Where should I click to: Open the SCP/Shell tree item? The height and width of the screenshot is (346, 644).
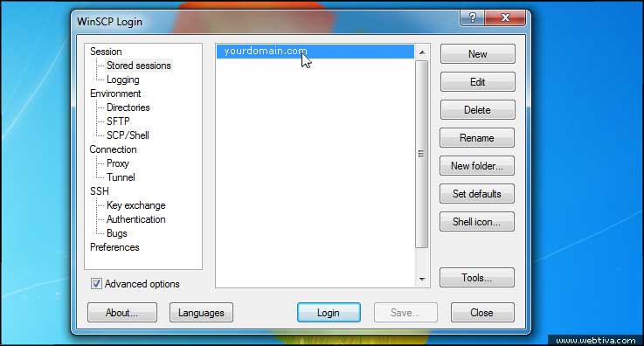[128, 135]
